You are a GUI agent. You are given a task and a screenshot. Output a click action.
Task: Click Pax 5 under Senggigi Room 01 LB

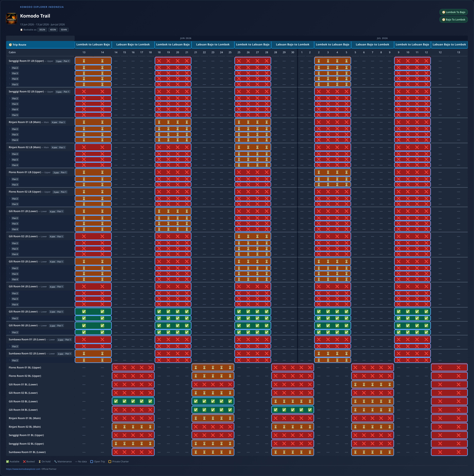click(15, 84)
